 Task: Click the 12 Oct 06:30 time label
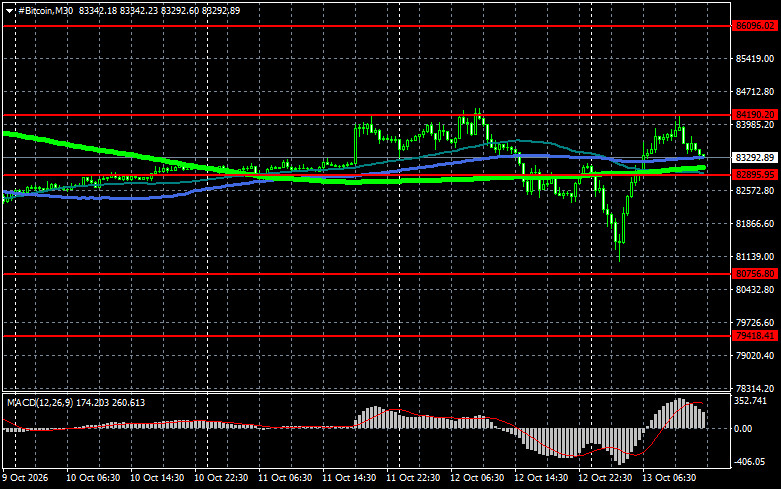tap(477, 478)
